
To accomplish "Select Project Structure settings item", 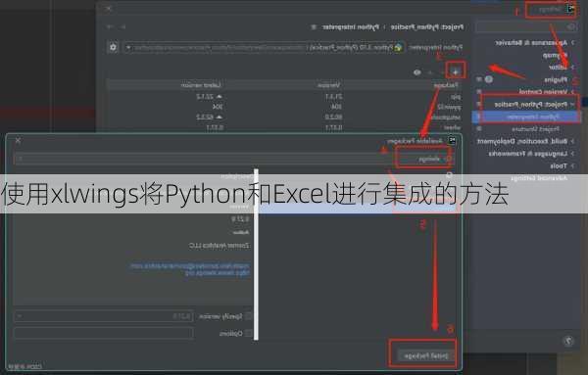I will pos(535,129).
